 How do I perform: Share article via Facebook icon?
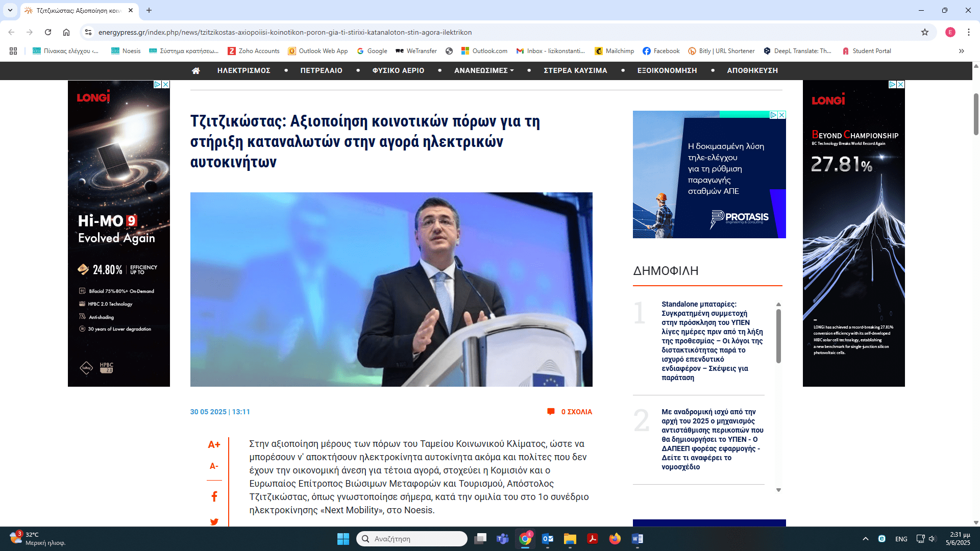(214, 496)
